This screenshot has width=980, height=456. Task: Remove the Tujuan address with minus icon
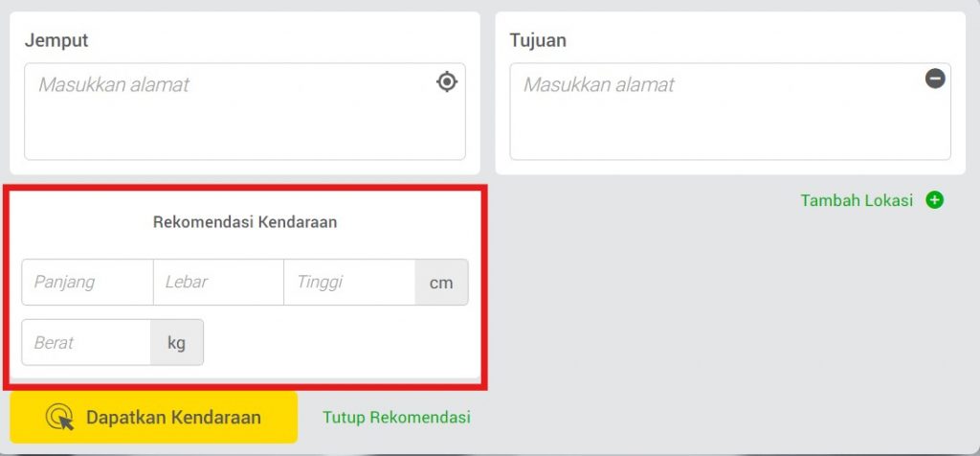tap(935, 79)
